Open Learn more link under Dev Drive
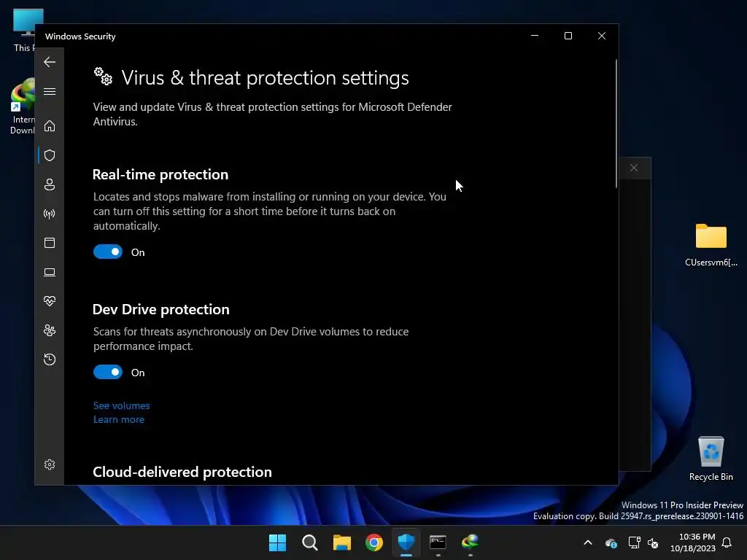 119,419
